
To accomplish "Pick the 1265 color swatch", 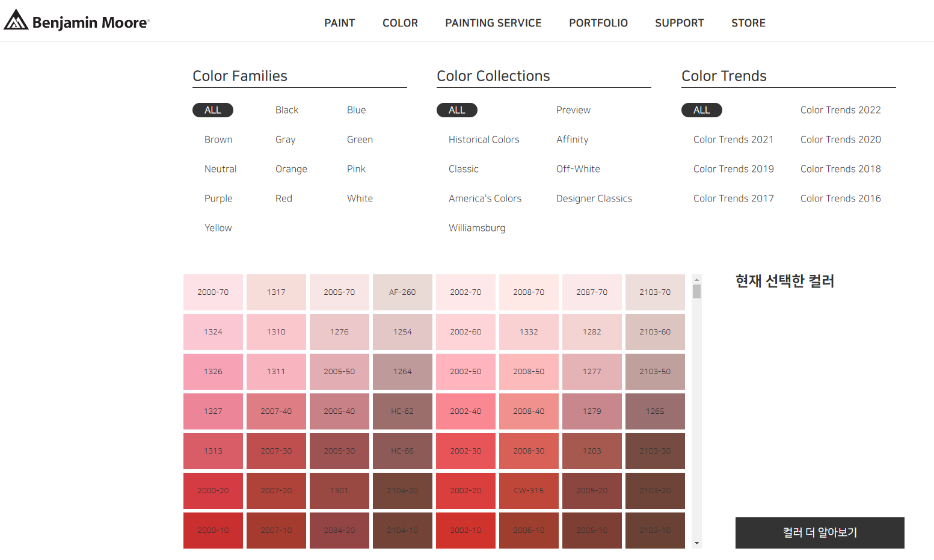I will tap(655, 411).
